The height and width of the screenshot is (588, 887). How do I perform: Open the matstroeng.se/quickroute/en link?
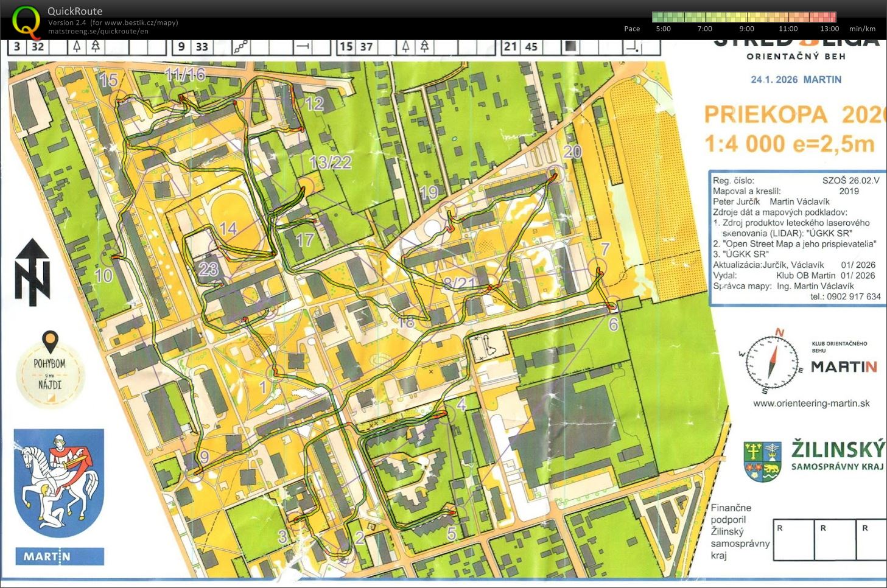(98, 32)
